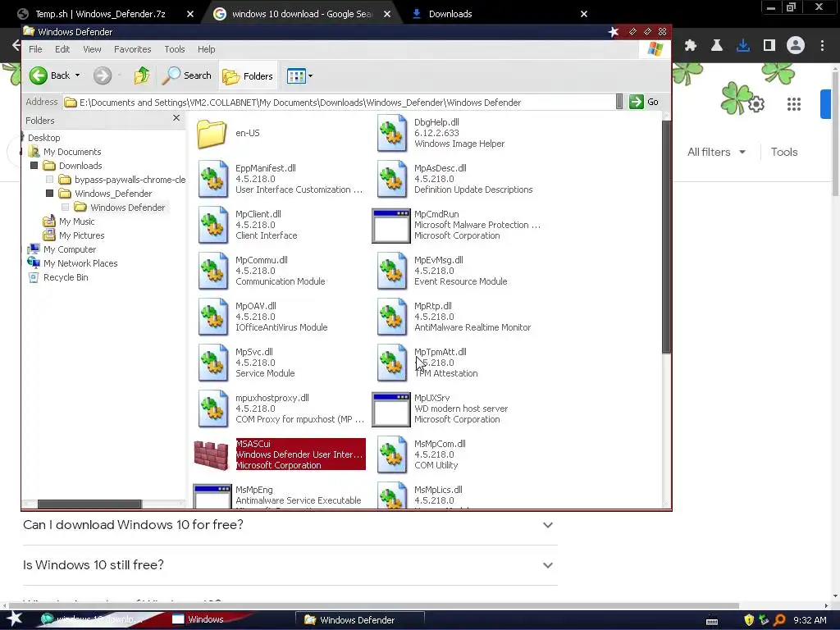Open the Views icon in toolbar
This screenshot has width=840, height=630.
coord(296,76)
